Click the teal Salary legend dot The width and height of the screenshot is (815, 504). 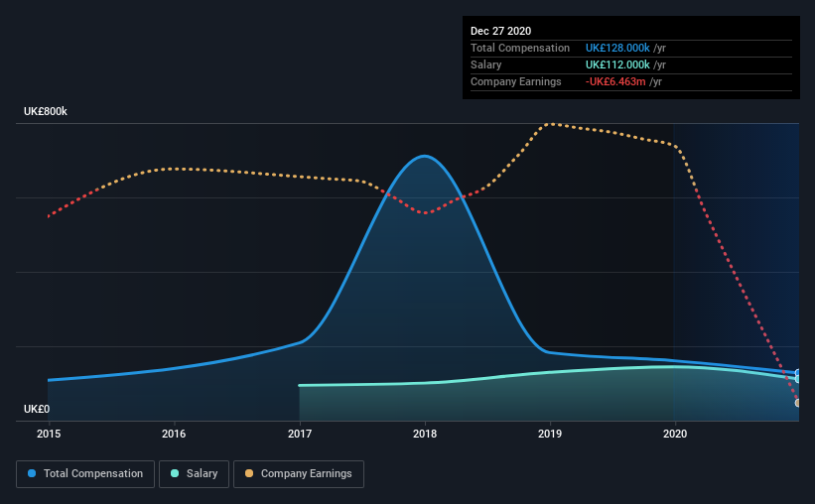click(x=175, y=473)
